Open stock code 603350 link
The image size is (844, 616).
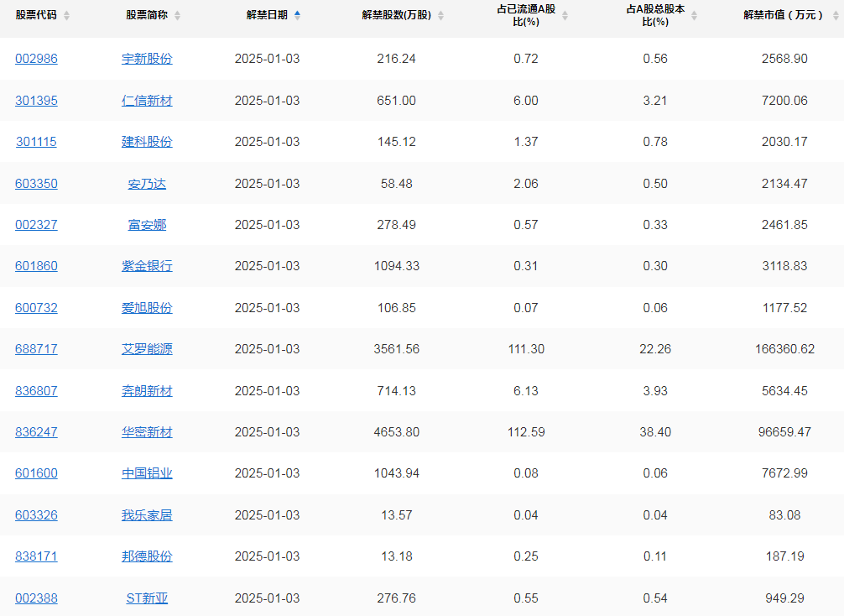pyautogui.click(x=36, y=184)
